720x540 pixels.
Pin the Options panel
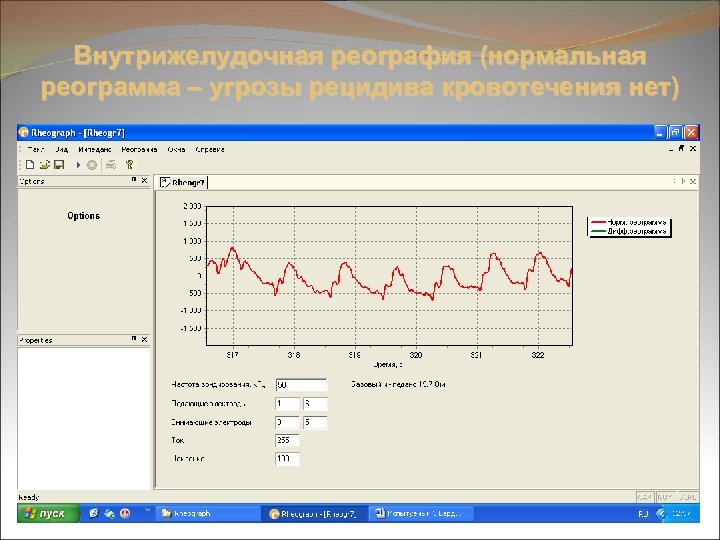click(134, 180)
